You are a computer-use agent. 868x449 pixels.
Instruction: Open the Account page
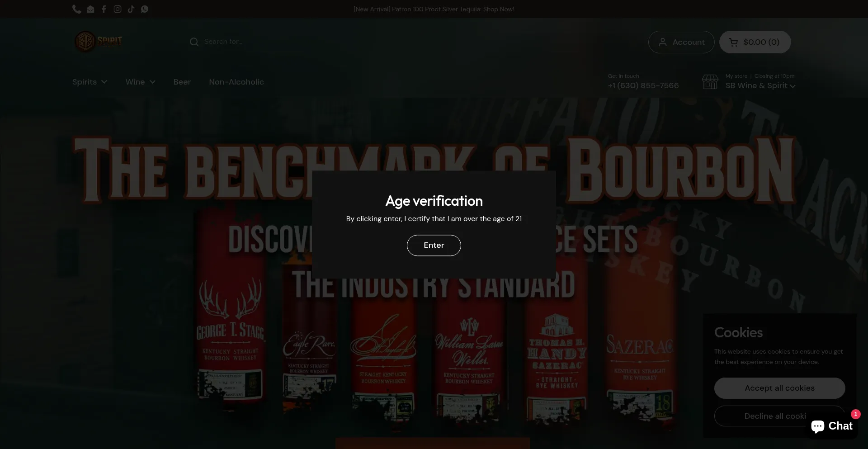pos(681,42)
